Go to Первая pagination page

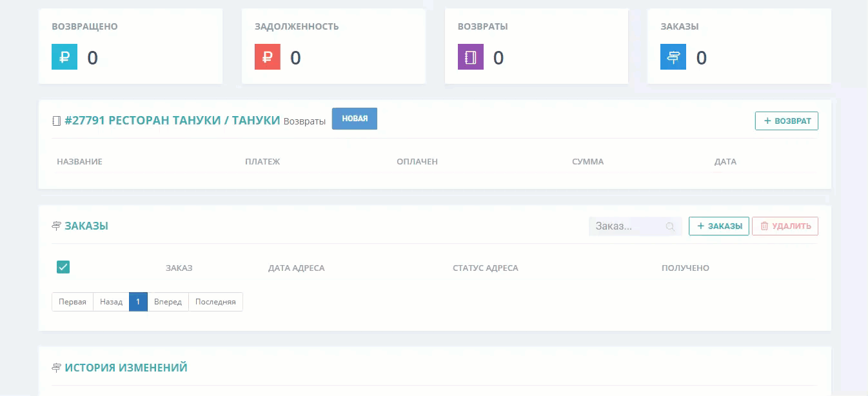click(72, 302)
